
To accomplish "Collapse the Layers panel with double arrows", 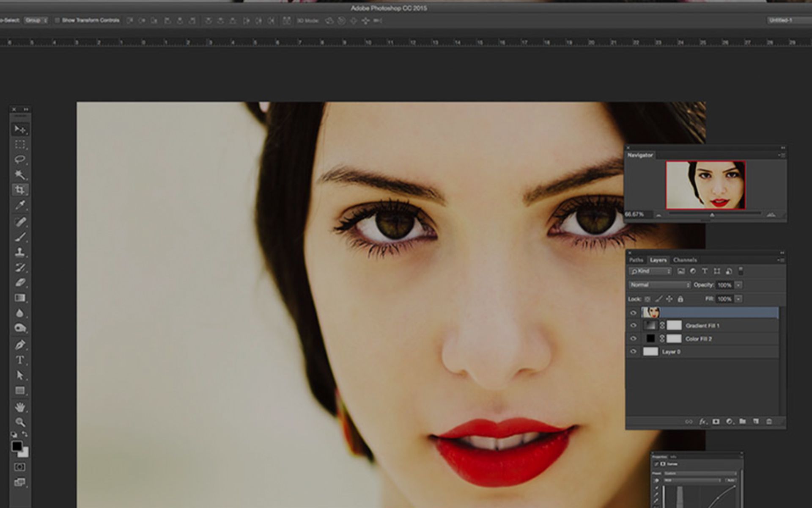I will tap(782, 253).
